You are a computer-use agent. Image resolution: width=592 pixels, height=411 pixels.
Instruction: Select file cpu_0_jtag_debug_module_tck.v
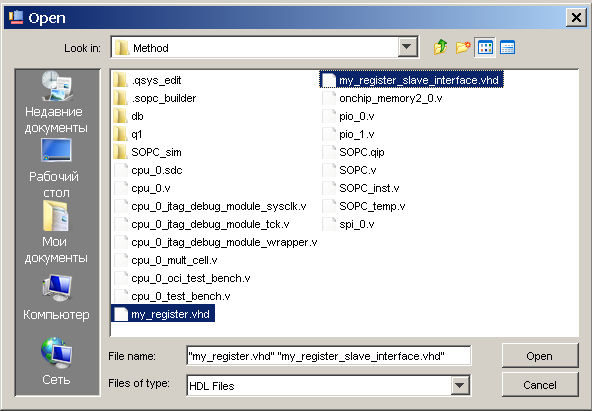[210, 225]
